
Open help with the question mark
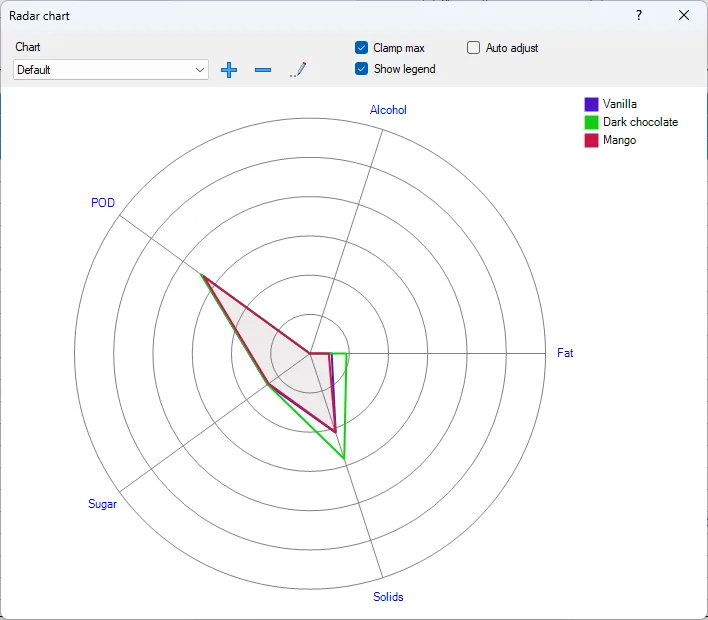(638, 15)
